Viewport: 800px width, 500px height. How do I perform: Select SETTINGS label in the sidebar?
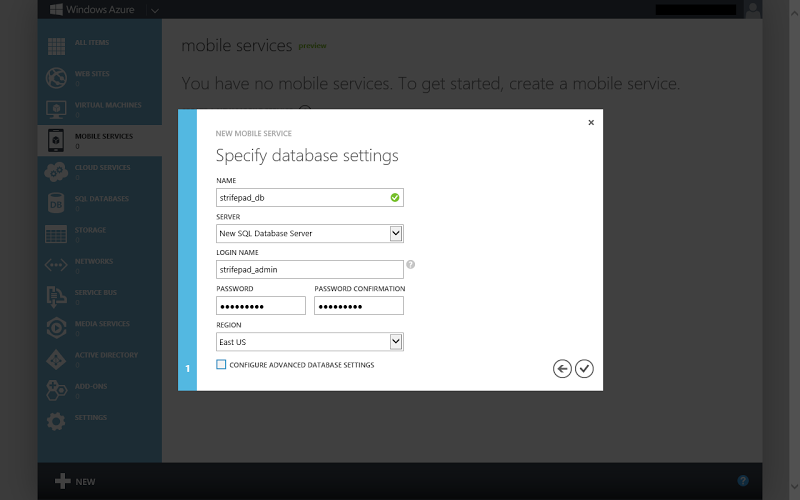pos(91,417)
